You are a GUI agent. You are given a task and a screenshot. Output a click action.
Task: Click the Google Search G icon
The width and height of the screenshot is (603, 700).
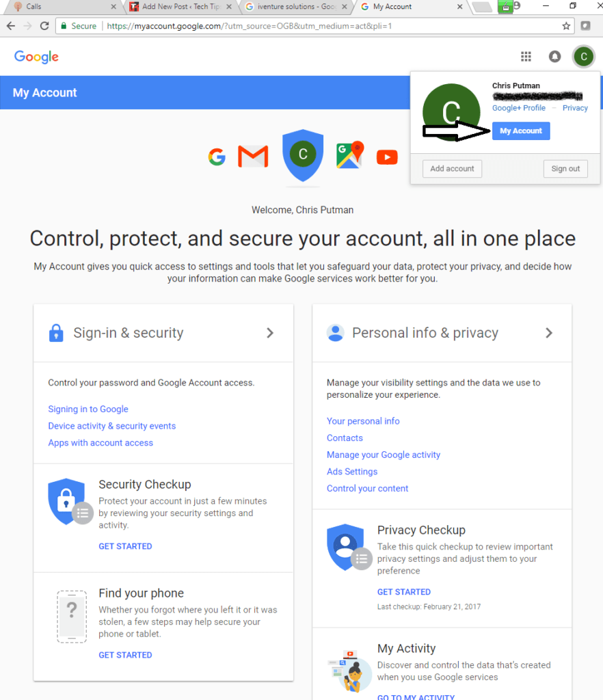pyautogui.click(x=217, y=157)
